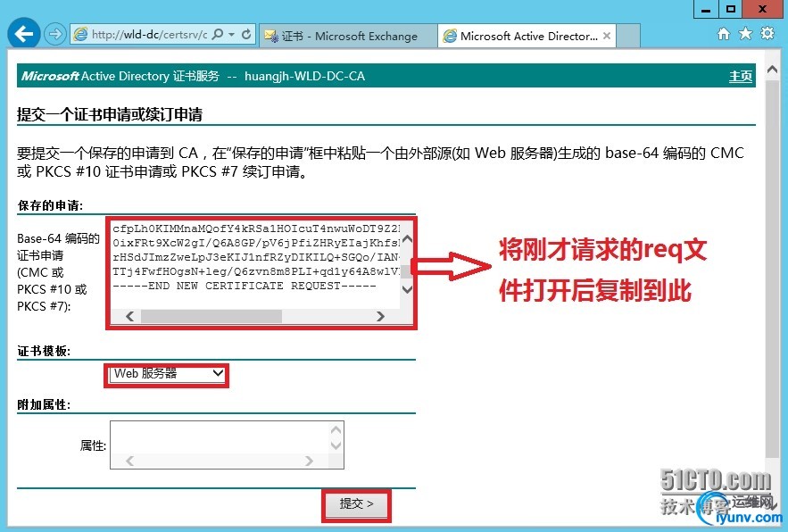
Task: Click the browser Forward arrow button
Action: [x=54, y=34]
